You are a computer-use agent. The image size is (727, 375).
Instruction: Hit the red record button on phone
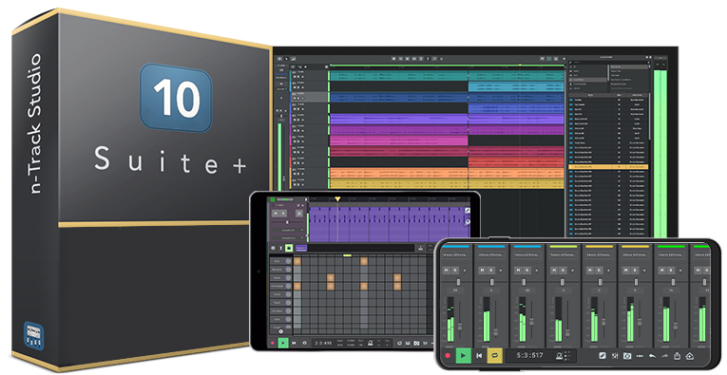pyautogui.click(x=448, y=356)
